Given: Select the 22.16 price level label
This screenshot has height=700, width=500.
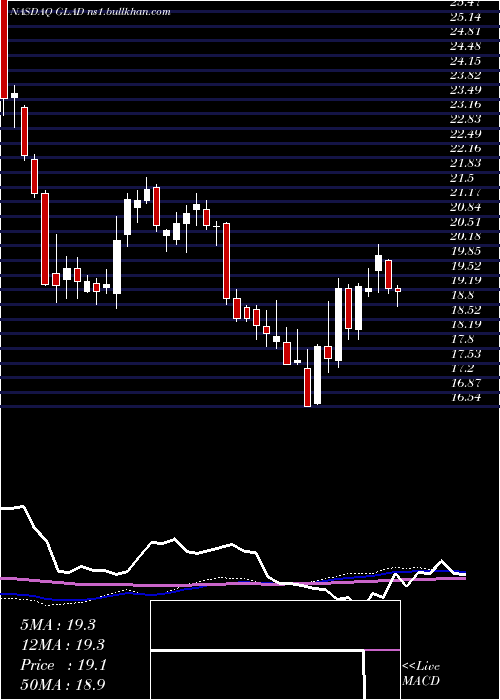Looking at the screenshot, I should (x=466, y=149).
